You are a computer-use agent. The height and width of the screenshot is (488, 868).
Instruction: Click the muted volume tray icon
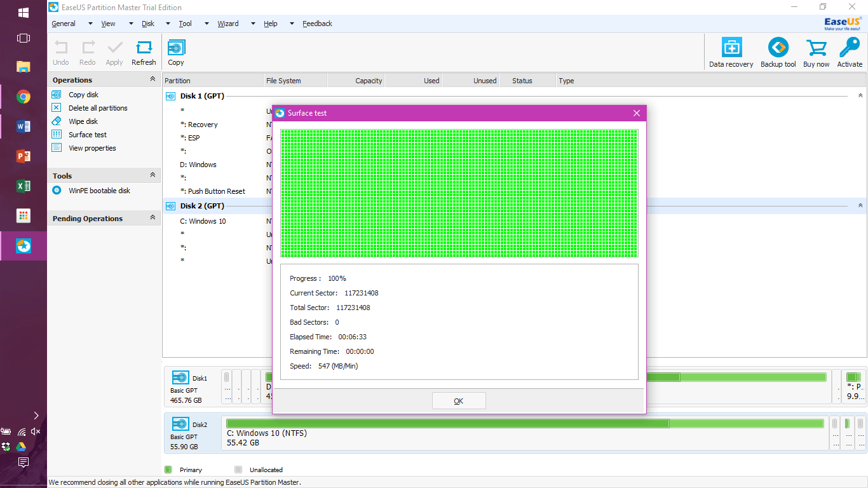pyautogui.click(x=36, y=431)
